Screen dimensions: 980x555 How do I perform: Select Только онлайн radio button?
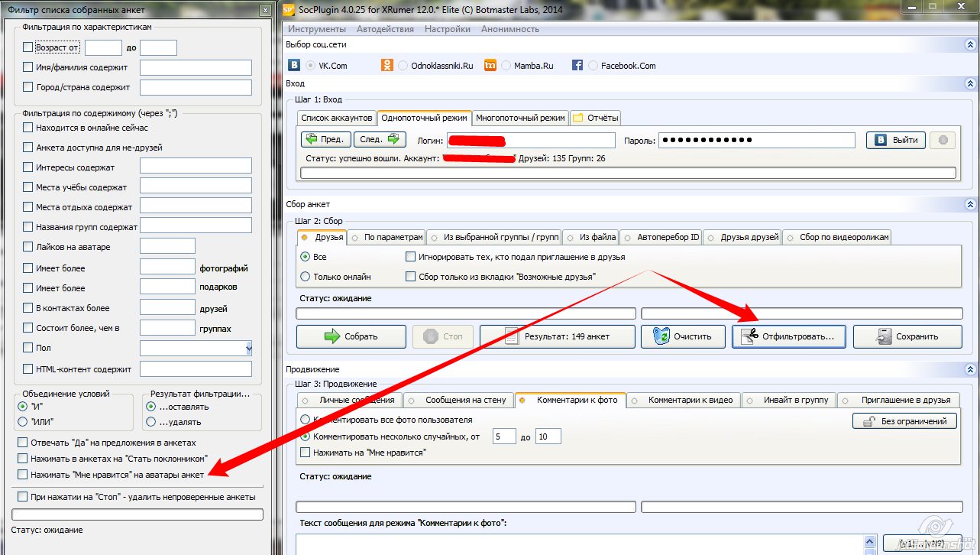(306, 277)
